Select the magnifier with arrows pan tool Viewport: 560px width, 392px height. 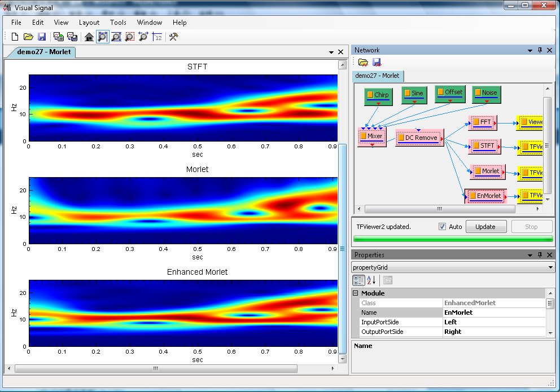click(x=143, y=37)
